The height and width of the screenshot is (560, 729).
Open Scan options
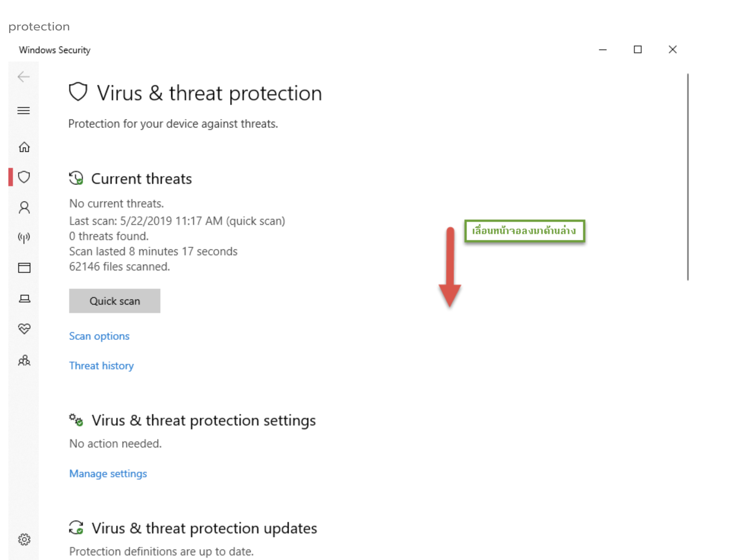[x=99, y=336]
